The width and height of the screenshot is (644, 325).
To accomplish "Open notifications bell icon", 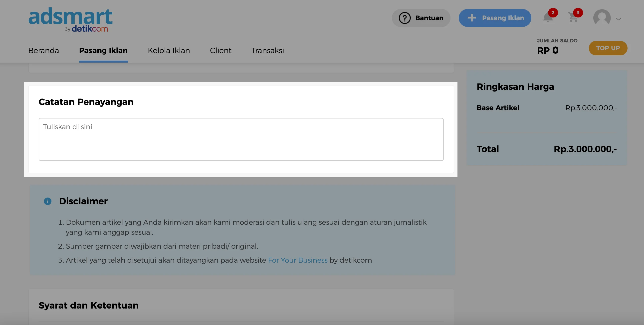I will [x=548, y=17].
